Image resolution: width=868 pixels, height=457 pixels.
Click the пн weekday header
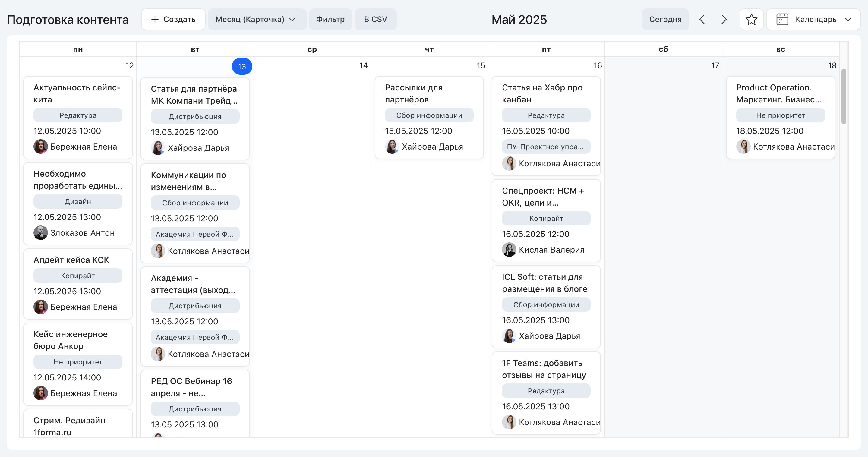(x=78, y=49)
